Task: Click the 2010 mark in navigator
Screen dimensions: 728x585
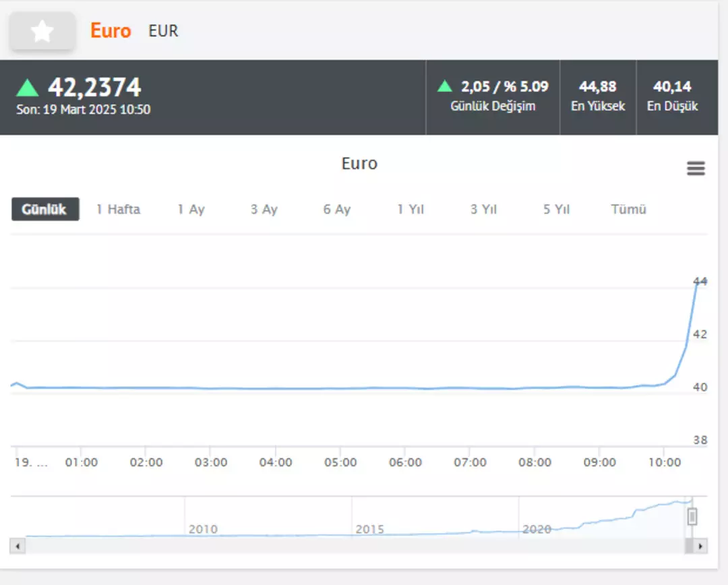Action: tap(203, 529)
